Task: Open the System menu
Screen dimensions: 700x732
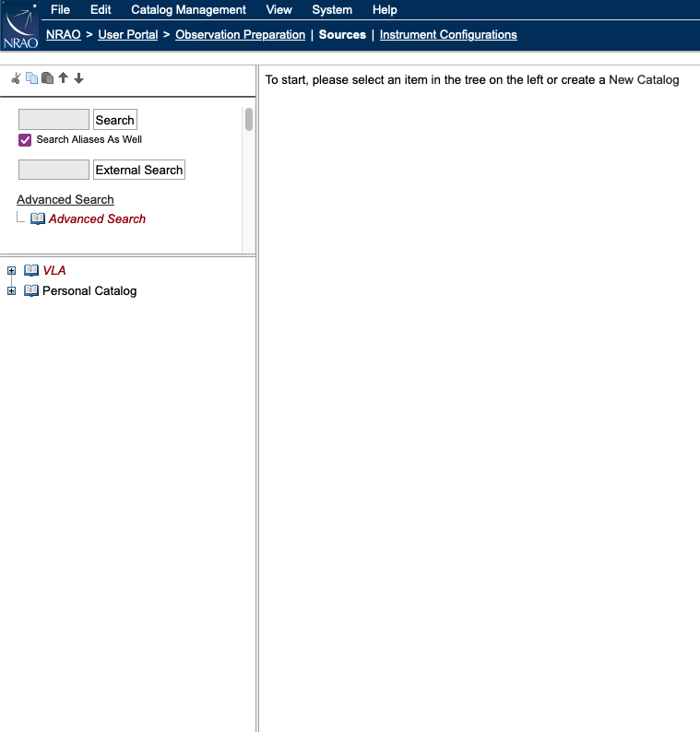Action: coord(332,10)
